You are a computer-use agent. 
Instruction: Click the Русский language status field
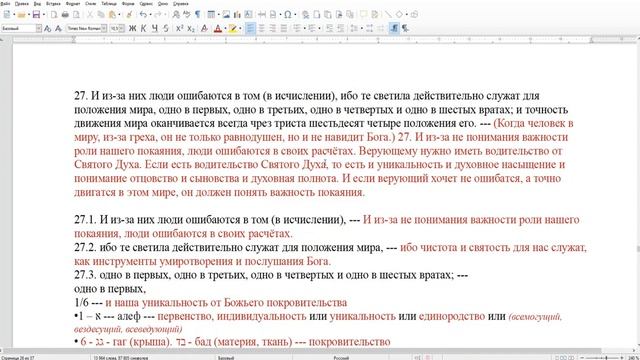point(341,358)
